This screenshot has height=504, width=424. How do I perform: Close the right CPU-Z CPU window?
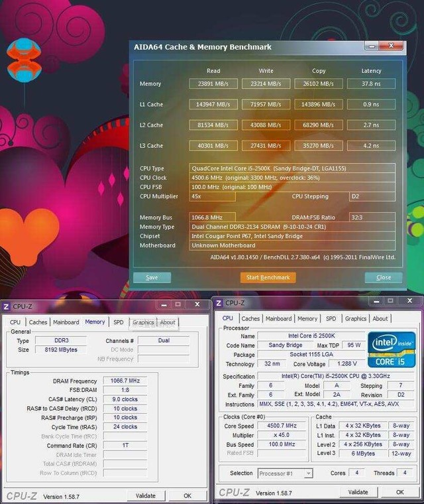point(409,300)
